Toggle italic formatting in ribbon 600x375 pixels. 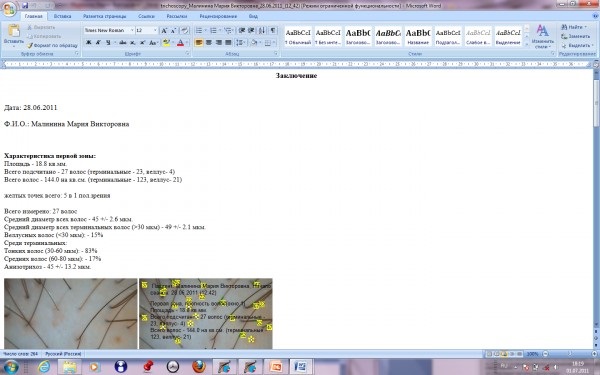[x=98, y=42]
